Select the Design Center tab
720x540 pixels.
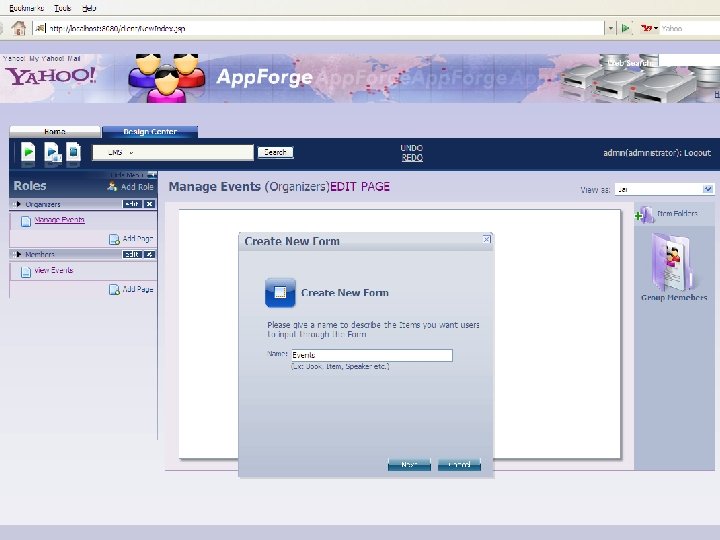click(x=150, y=131)
